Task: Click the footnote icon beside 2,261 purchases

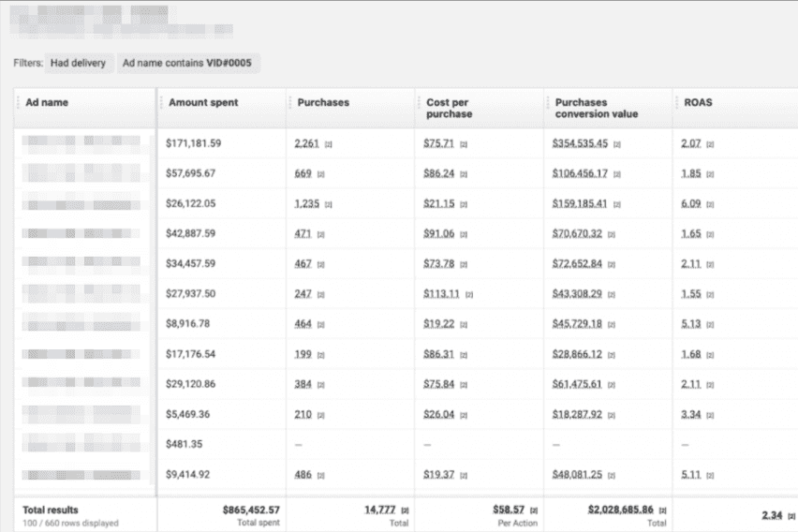Action: [x=328, y=144]
